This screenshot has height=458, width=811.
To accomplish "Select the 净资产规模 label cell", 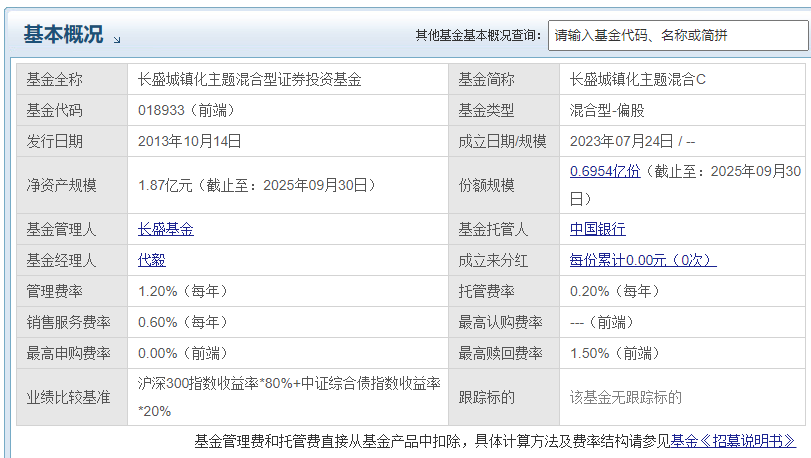I will pos(72,185).
